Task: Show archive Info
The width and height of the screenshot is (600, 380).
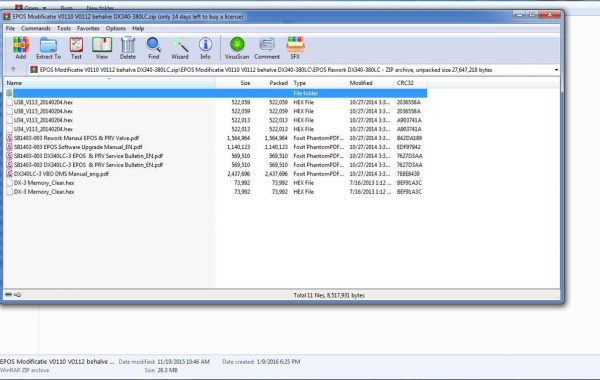Action: click(x=205, y=45)
